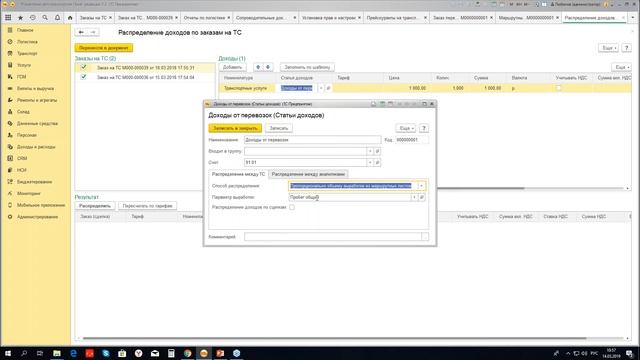Viewport: 640px width, 360px height.
Task: Open the dialog's 'Еще' menu
Action: [x=405, y=128]
